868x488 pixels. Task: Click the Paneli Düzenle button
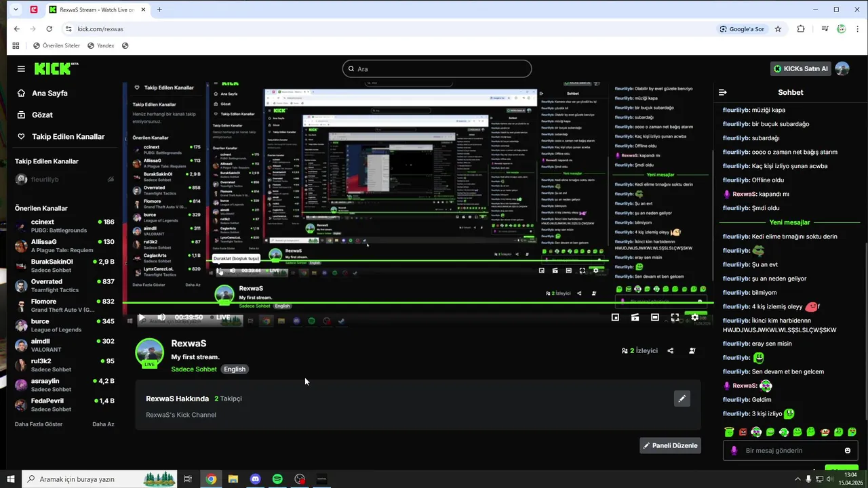click(670, 445)
